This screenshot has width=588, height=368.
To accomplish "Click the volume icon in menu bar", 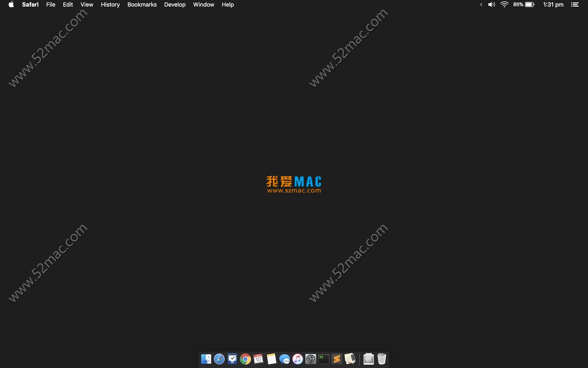I will [x=492, y=4].
